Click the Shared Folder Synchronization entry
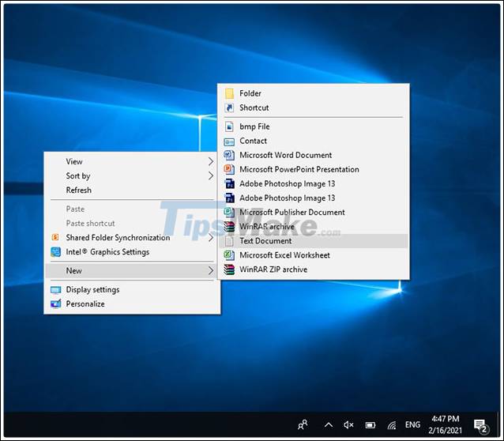Viewport: 504px width, 441px height. click(x=132, y=238)
